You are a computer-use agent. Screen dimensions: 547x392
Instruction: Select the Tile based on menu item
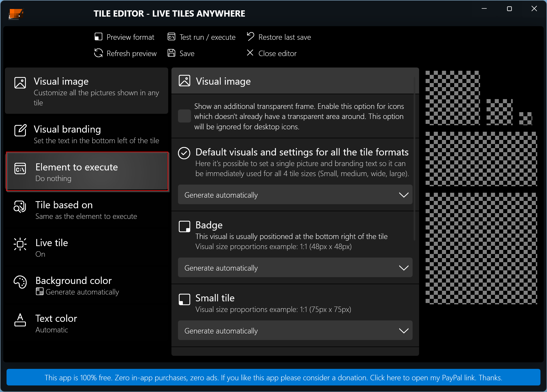click(87, 210)
